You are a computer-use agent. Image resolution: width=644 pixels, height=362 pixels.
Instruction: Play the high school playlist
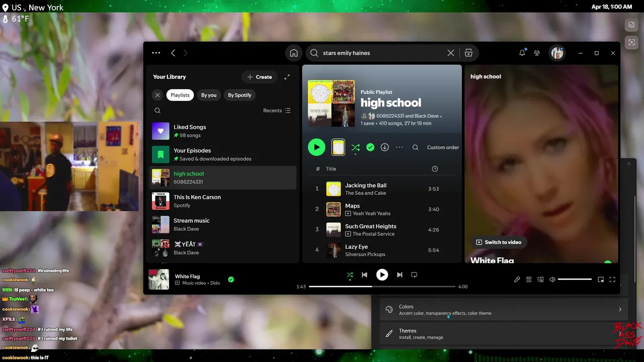coord(316,147)
